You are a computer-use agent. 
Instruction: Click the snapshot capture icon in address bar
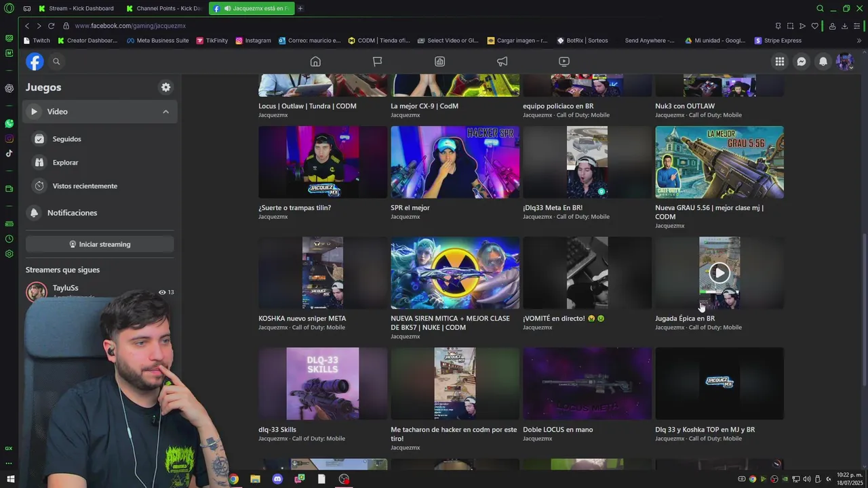(x=790, y=26)
